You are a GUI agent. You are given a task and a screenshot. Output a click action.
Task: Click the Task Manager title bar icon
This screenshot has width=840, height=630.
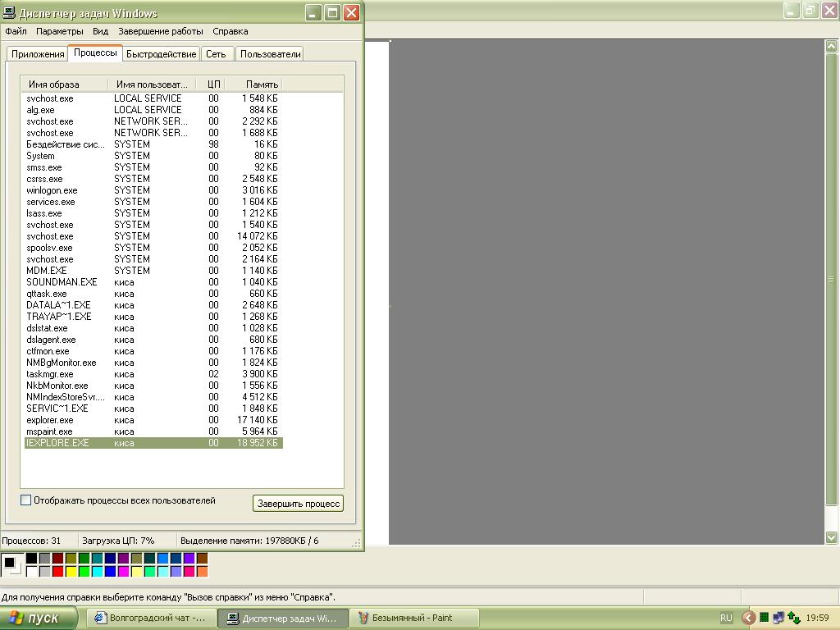point(8,12)
